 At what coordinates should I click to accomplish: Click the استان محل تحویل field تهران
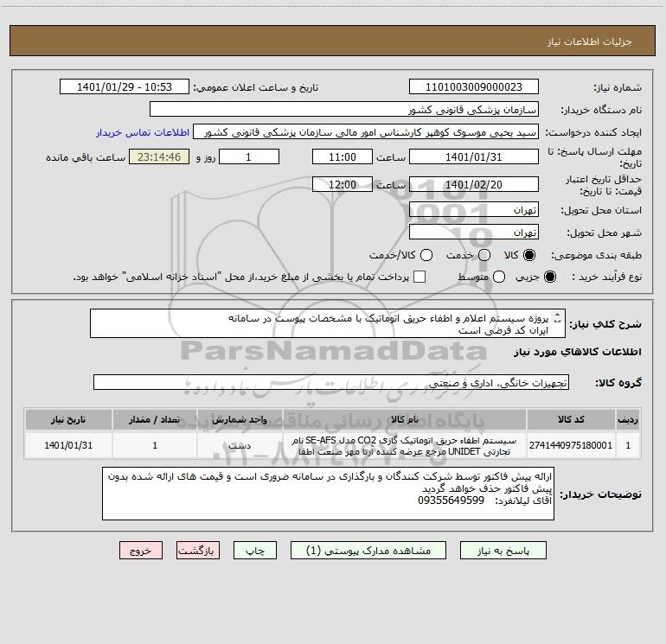pos(474,209)
